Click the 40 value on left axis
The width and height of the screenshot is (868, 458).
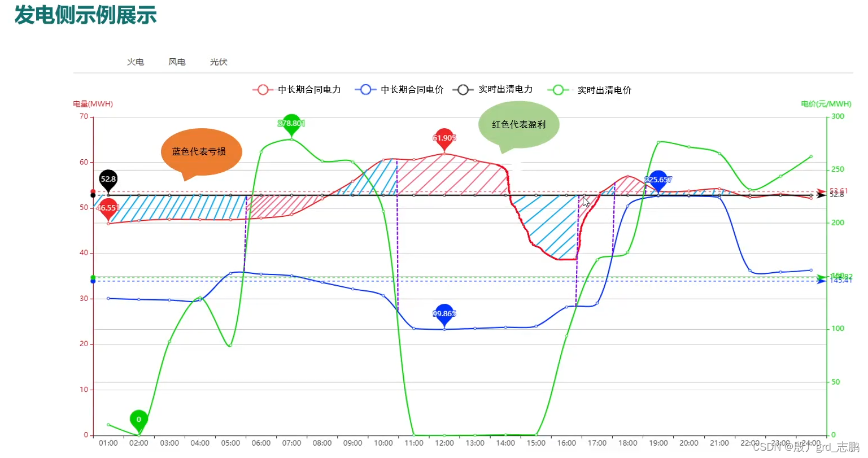tap(84, 254)
